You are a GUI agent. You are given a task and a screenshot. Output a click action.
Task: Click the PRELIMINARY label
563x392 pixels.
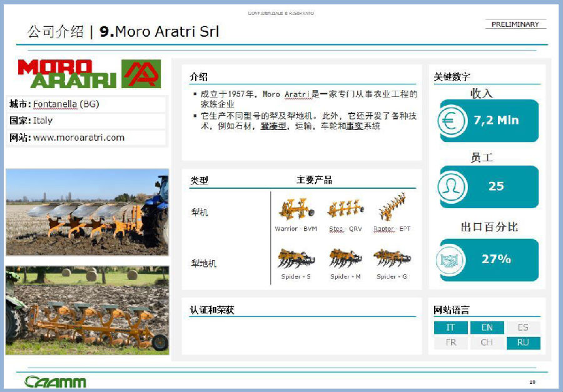(515, 24)
